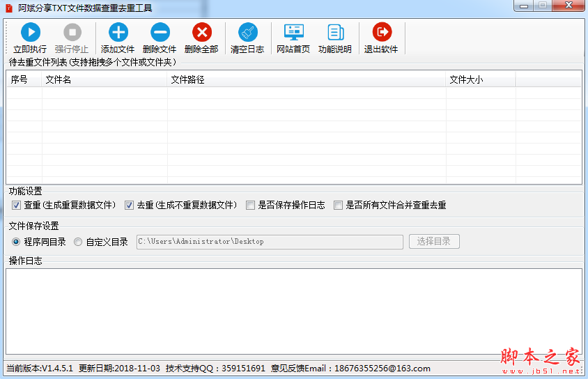Click the save directory path field
This screenshot has height=379, width=588.
[270, 242]
